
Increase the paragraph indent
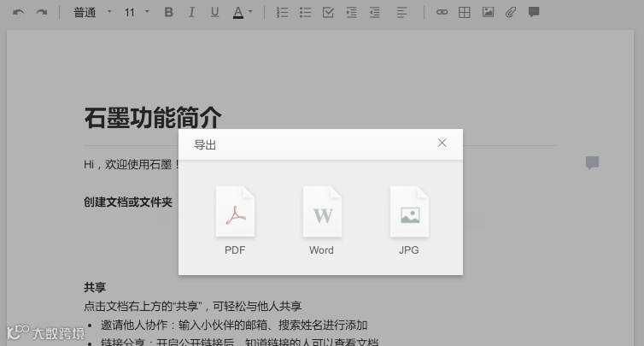[x=352, y=12]
